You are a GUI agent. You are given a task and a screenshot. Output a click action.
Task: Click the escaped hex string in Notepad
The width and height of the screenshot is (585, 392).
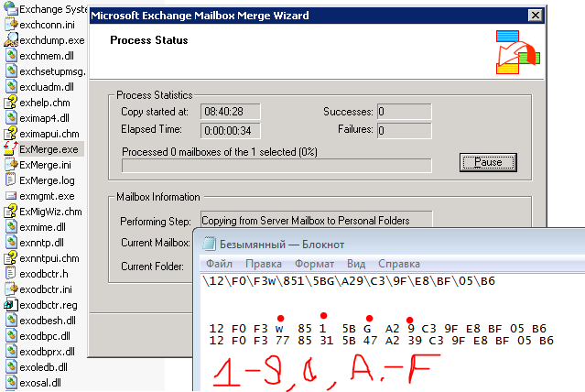coord(349,281)
